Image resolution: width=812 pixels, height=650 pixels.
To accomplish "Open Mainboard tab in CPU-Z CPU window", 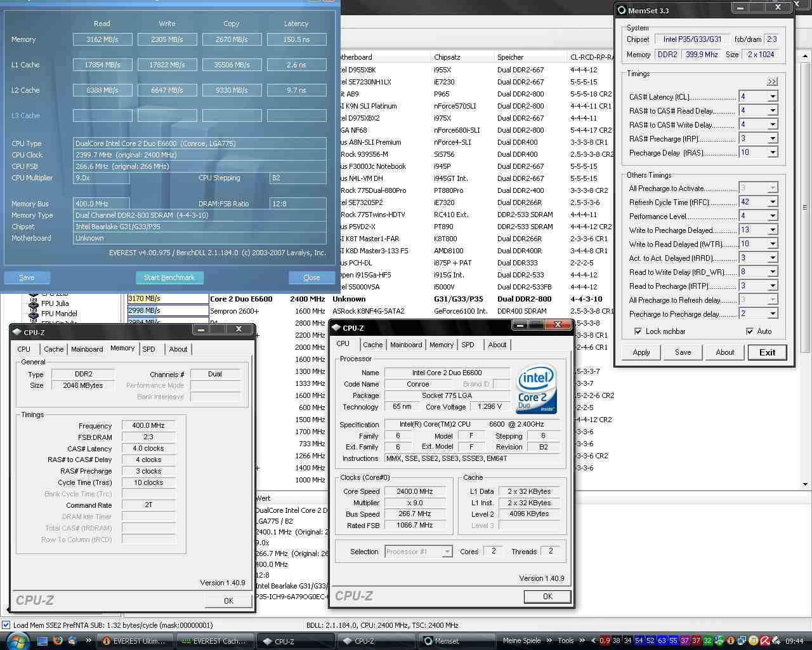I will pos(406,345).
